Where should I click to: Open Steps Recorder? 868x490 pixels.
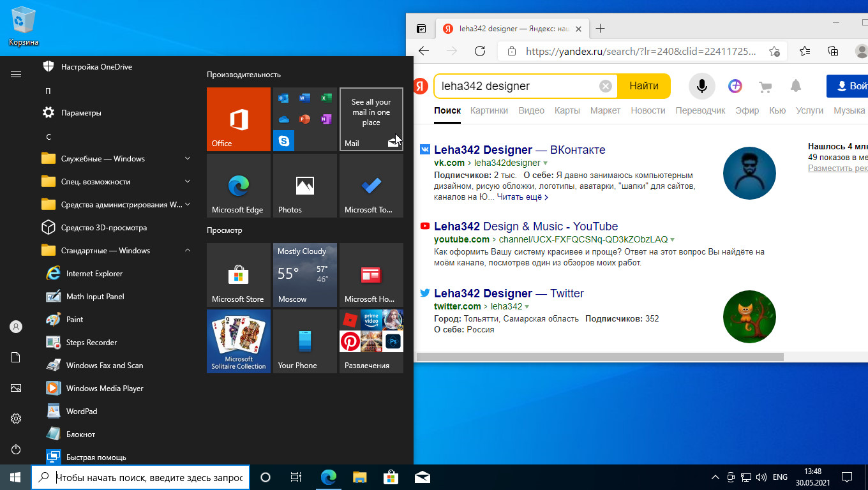[x=117, y=343]
